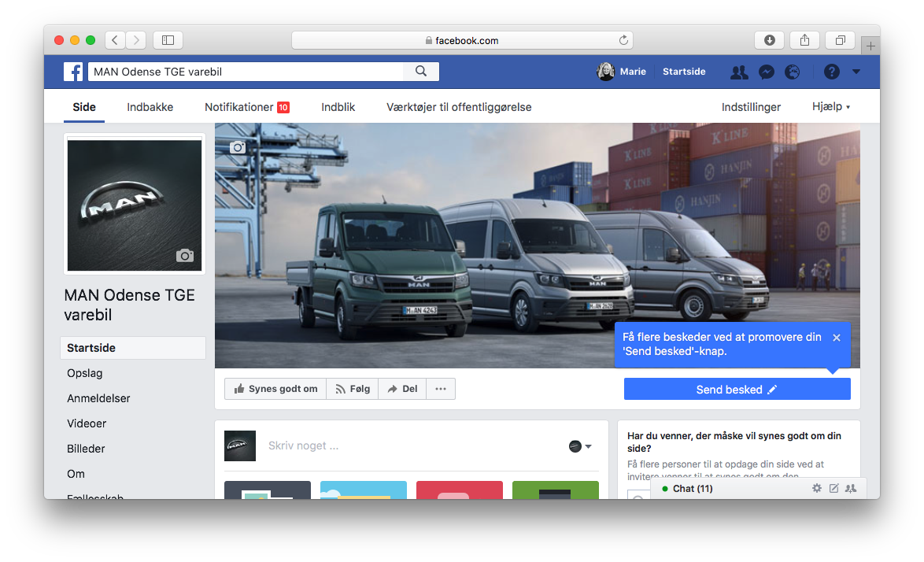Go back in Safari
This screenshot has width=924, height=562.
pyautogui.click(x=116, y=40)
